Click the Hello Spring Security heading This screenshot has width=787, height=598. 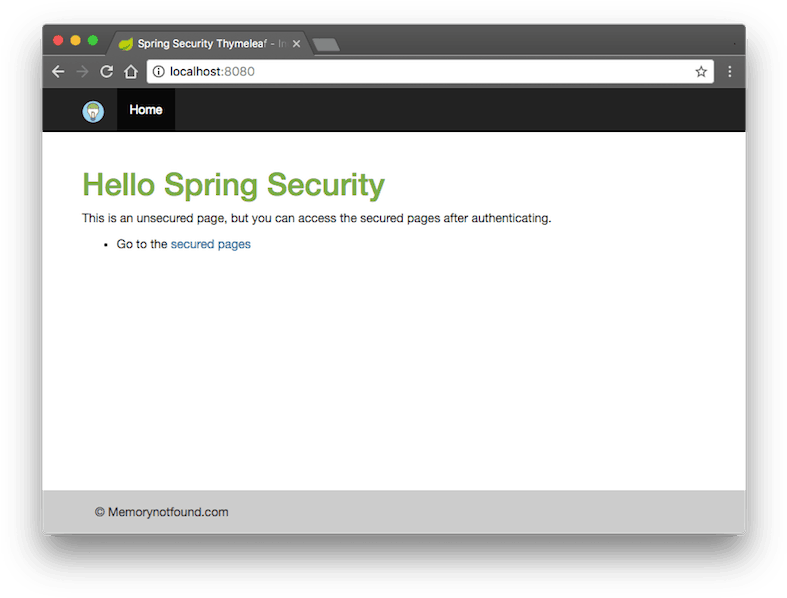233,185
